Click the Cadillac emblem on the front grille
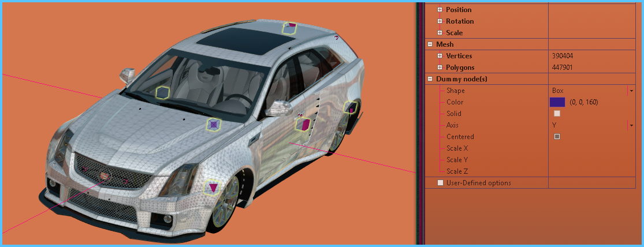This screenshot has height=247, width=644. [105, 174]
